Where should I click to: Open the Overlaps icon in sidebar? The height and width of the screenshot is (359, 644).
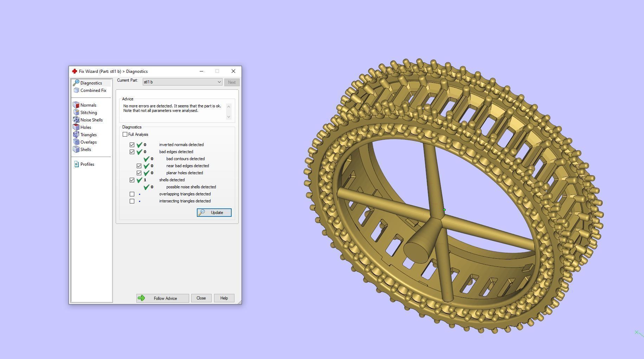tap(76, 142)
